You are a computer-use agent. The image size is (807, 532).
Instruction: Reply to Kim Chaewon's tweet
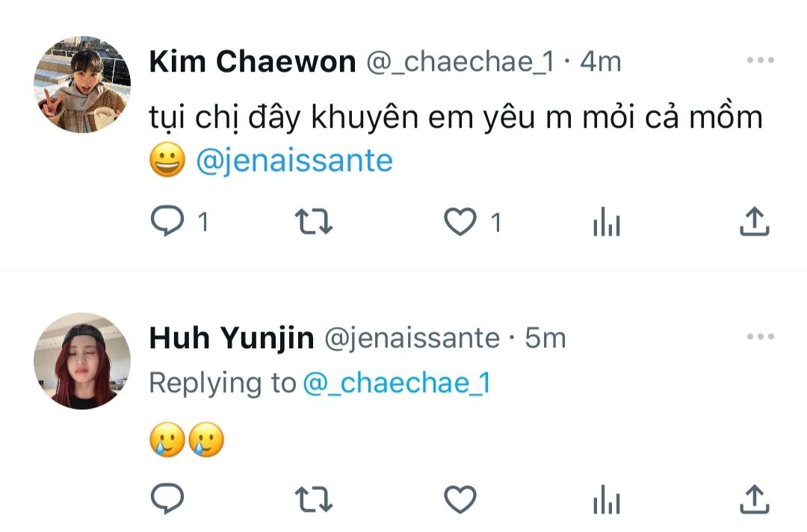point(168,222)
